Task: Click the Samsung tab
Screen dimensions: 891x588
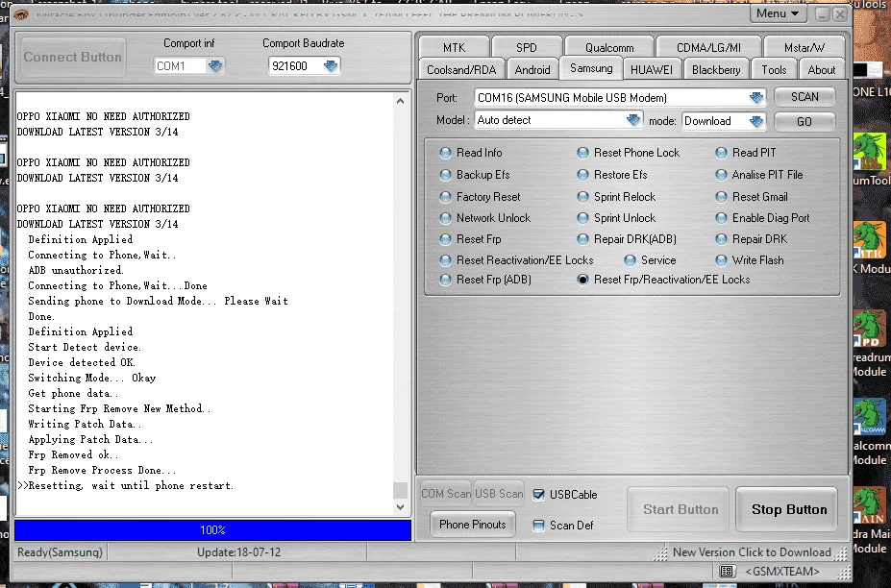Action: tap(591, 69)
